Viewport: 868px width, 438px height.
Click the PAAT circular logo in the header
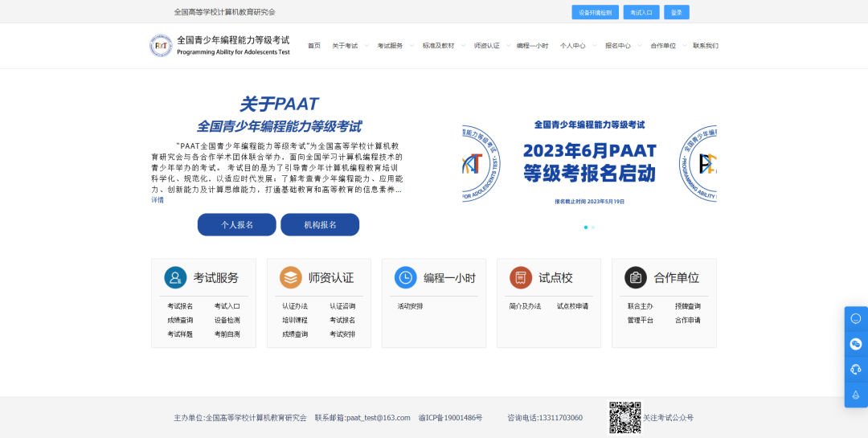[x=161, y=45]
